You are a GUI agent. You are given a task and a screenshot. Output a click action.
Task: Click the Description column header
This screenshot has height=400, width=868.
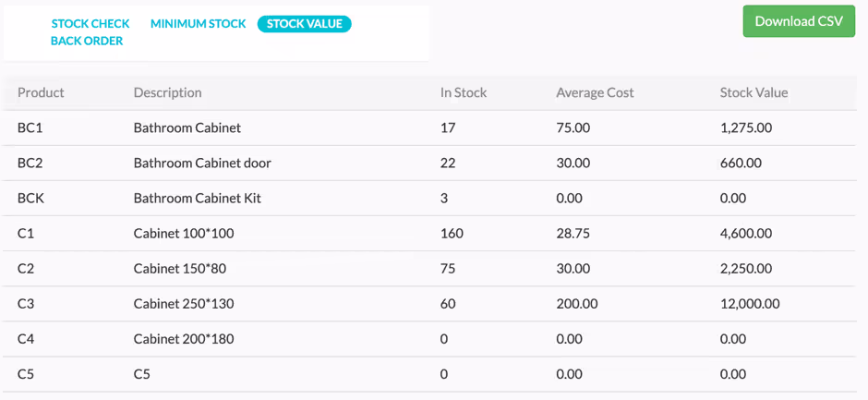tap(168, 92)
